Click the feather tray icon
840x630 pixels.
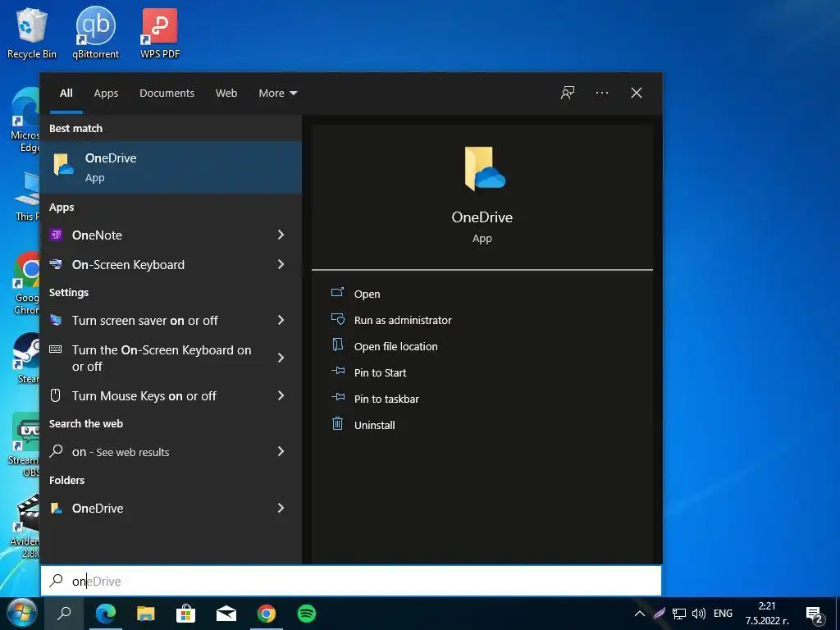pyautogui.click(x=660, y=614)
